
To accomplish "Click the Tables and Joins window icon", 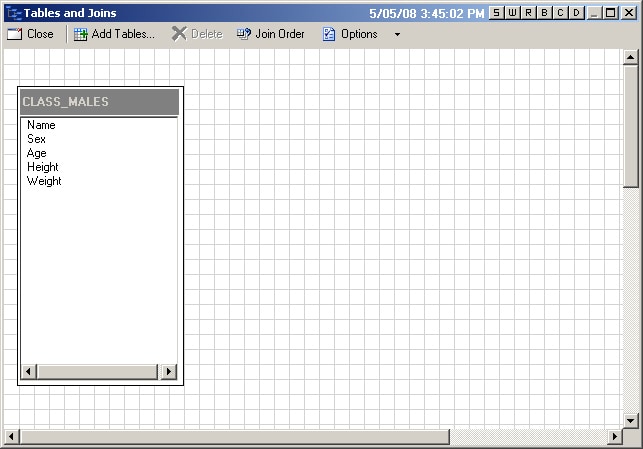I will (x=13, y=13).
